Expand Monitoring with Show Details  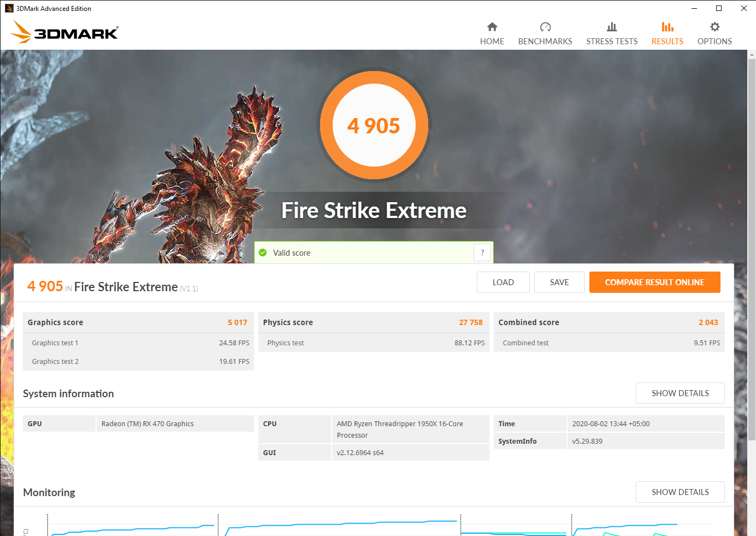point(680,492)
